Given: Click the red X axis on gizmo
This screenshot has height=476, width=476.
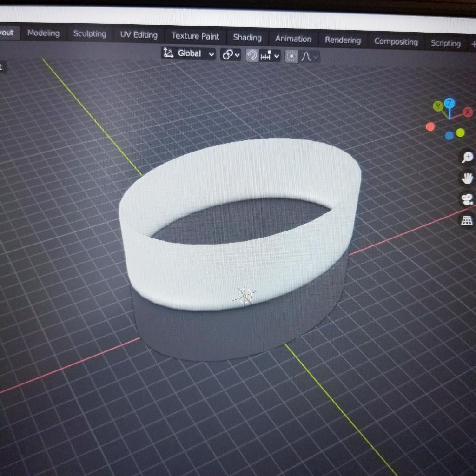Looking at the screenshot, I should (x=468, y=112).
